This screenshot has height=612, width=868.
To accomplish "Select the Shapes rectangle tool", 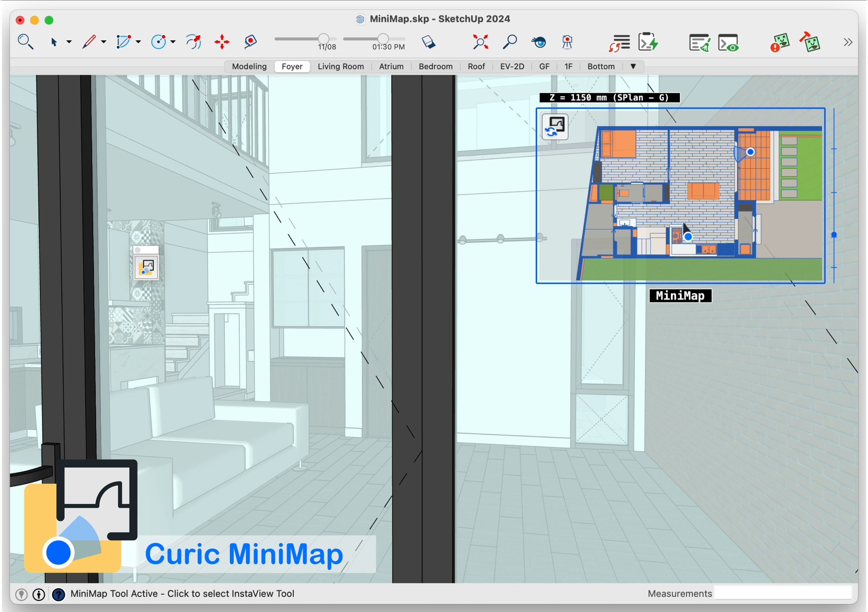I will click(123, 42).
